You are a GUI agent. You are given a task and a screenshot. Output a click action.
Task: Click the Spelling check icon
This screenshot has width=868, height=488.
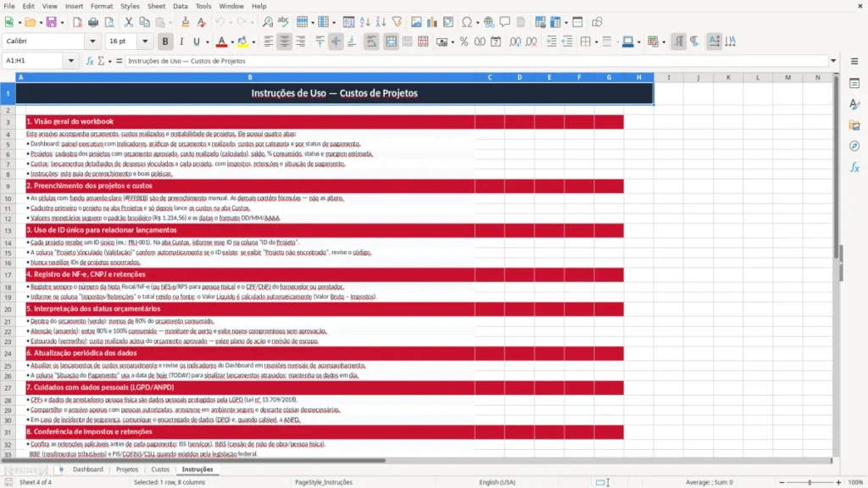click(x=283, y=22)
